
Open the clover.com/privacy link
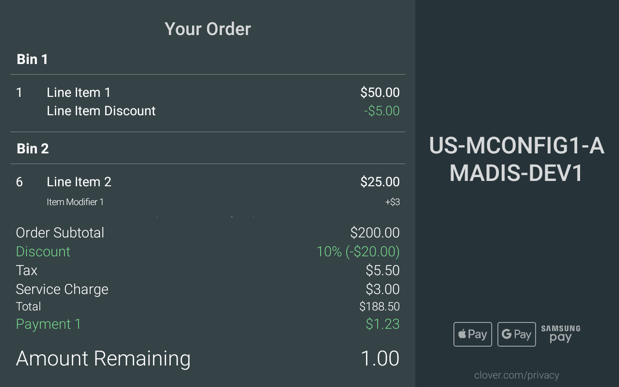pos(516,375)
